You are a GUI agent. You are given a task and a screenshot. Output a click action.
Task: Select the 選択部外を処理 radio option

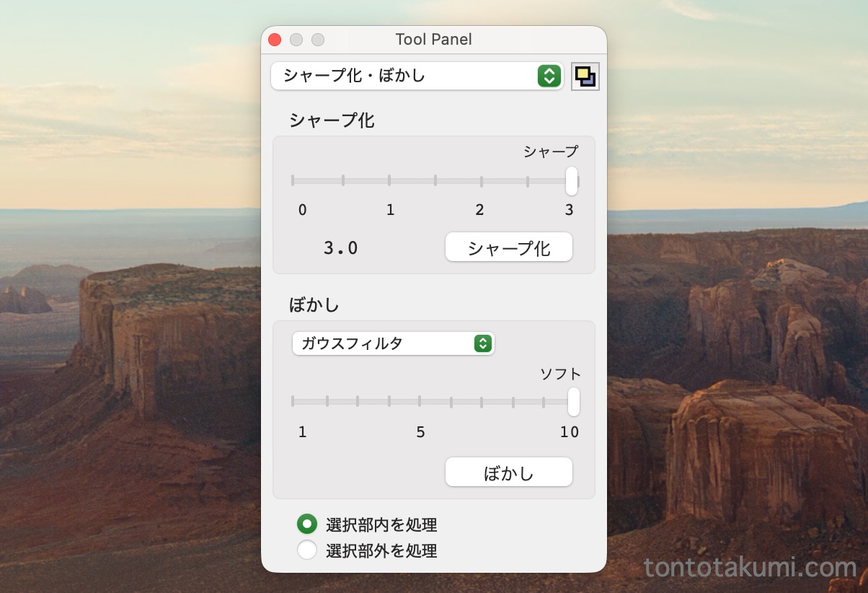(307, 550)
